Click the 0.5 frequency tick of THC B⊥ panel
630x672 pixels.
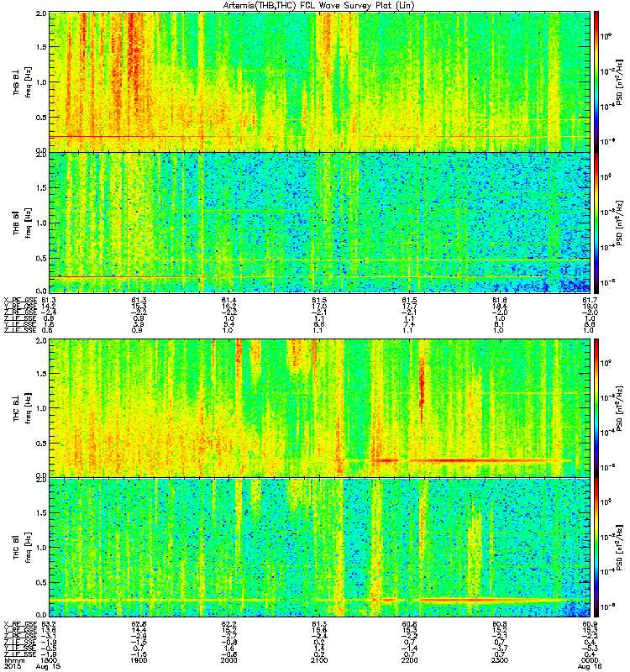click(x=41, y=444)
